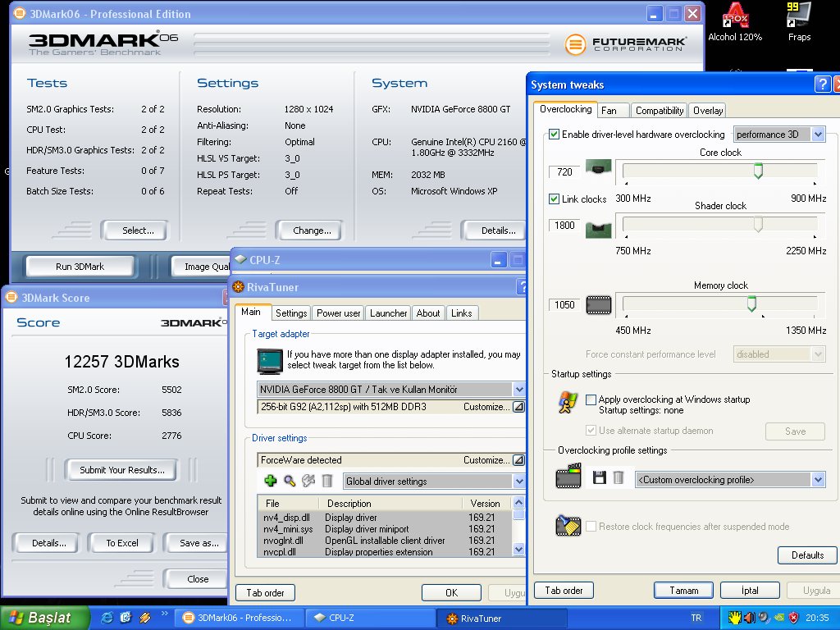Switch to the Compatibility tab
The height and width of the screenshot is (630, 840).
click(x=660, y=111)
